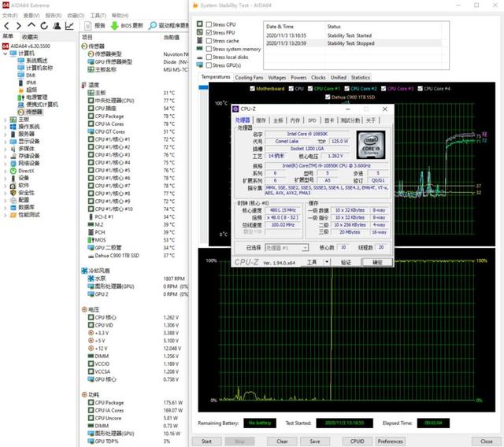Screen dimensions: 504x447
Task: Click 确定 in the CPU-Z window
Action: (377, 262)
